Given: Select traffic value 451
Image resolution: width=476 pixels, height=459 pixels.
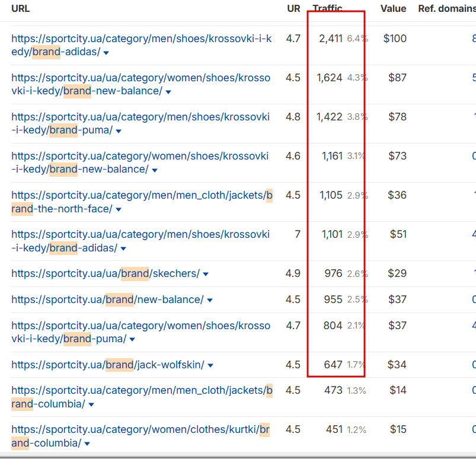Looking at the screenshot, I should (x=334, y=429).
